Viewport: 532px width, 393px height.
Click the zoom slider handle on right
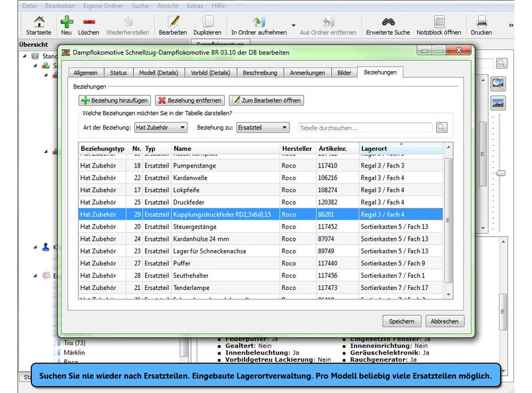click(x=501, y=174)
